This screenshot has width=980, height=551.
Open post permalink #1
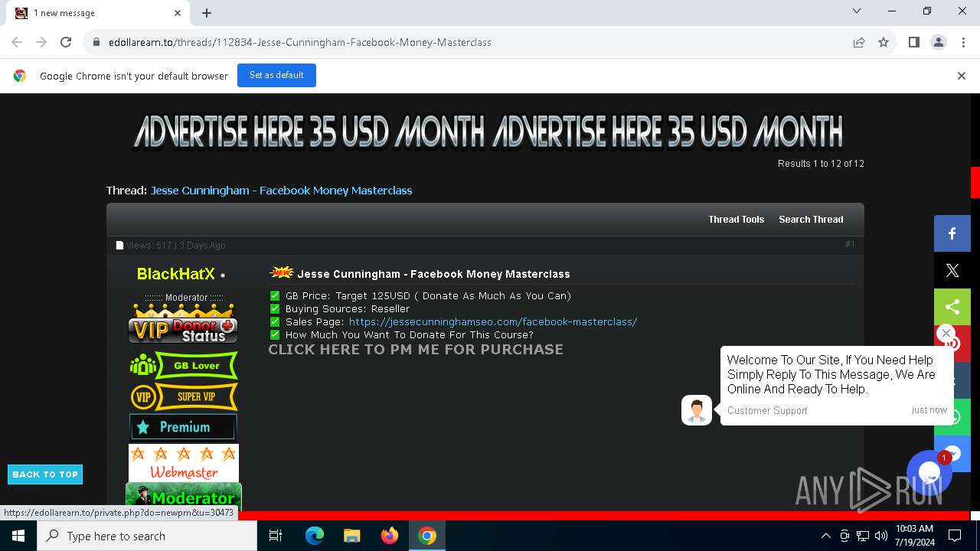(850, 244)
